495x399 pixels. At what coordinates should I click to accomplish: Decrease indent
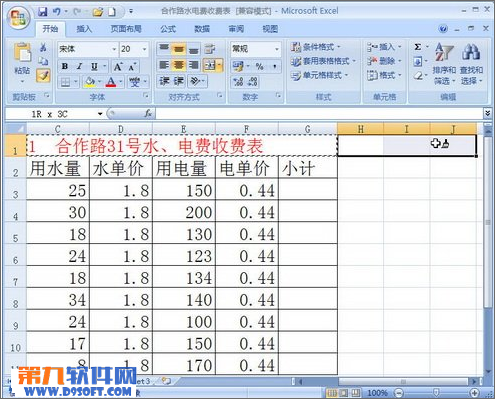(x=164, y=81)
